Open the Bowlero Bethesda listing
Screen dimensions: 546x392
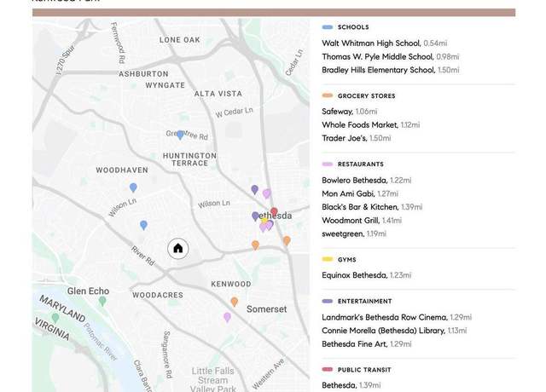[x=366, y=180]
